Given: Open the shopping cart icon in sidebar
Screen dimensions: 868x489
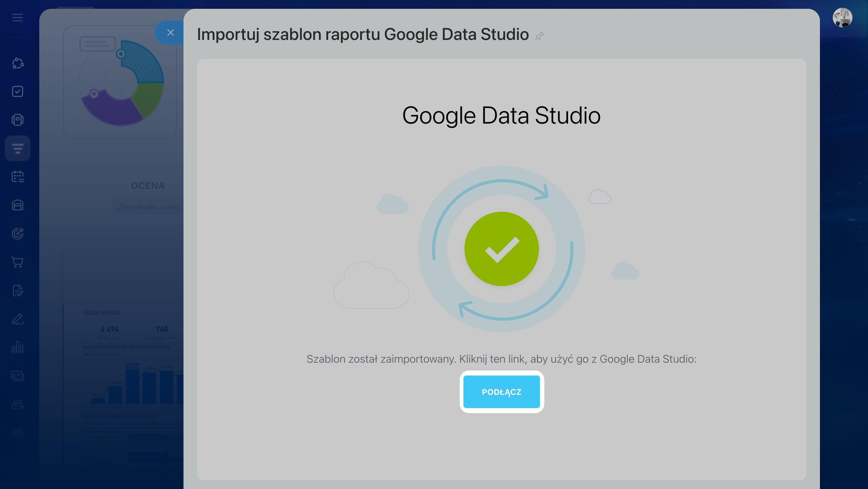Looking at the screenshot, I should click(18, 262).
